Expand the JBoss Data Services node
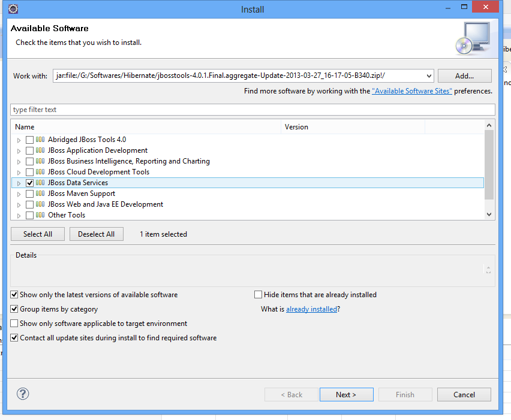This screenshot has height=420, width=511. [19, 182]
